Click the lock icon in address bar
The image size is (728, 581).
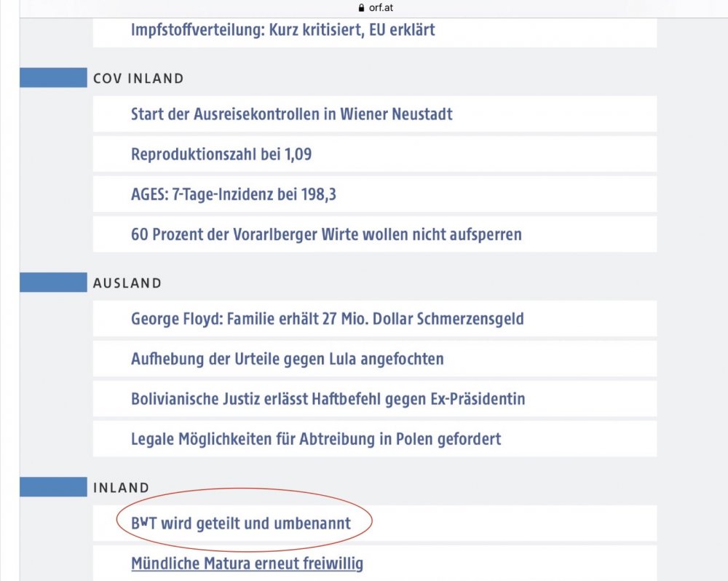tap(360, 9)
